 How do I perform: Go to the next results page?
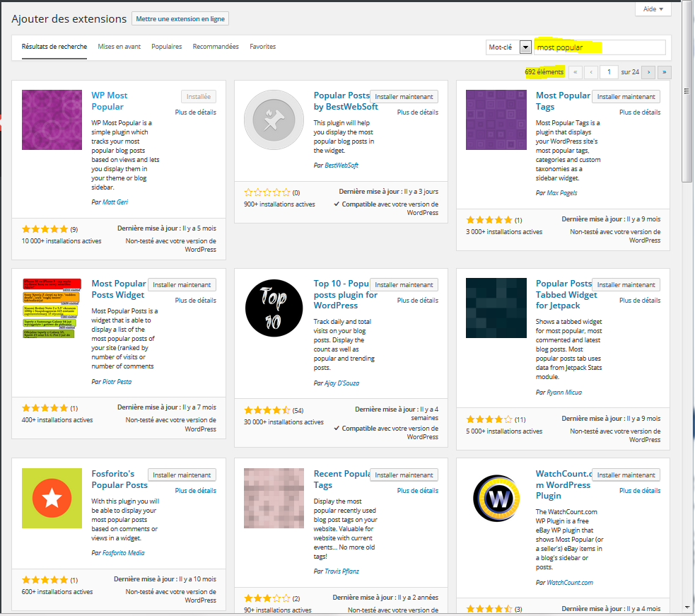click(648, 72)
